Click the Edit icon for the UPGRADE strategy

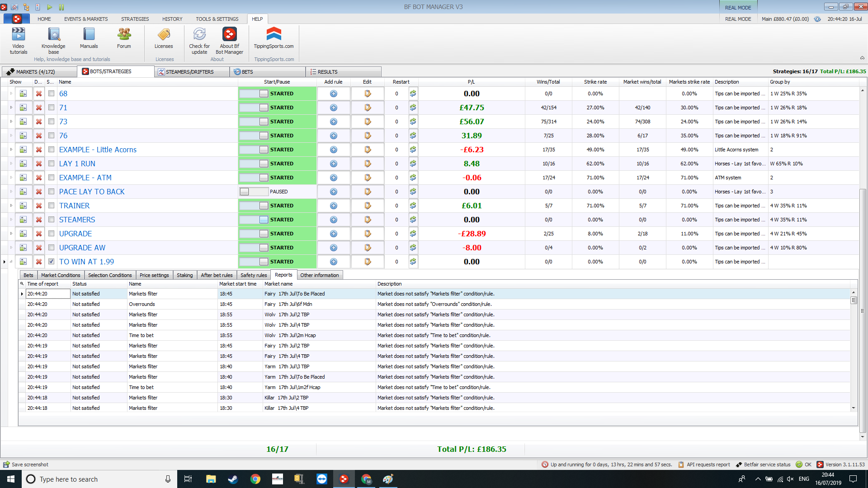368,234
